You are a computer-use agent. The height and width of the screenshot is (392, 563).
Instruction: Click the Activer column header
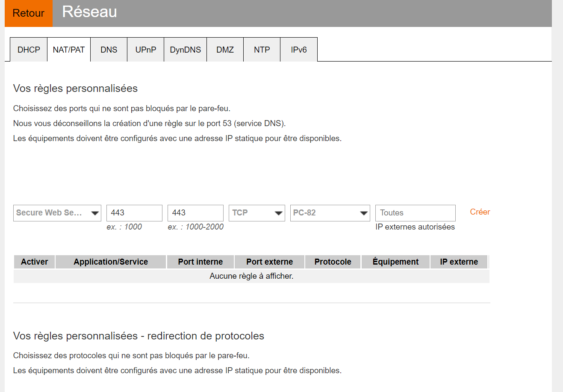tap(35, 262)
